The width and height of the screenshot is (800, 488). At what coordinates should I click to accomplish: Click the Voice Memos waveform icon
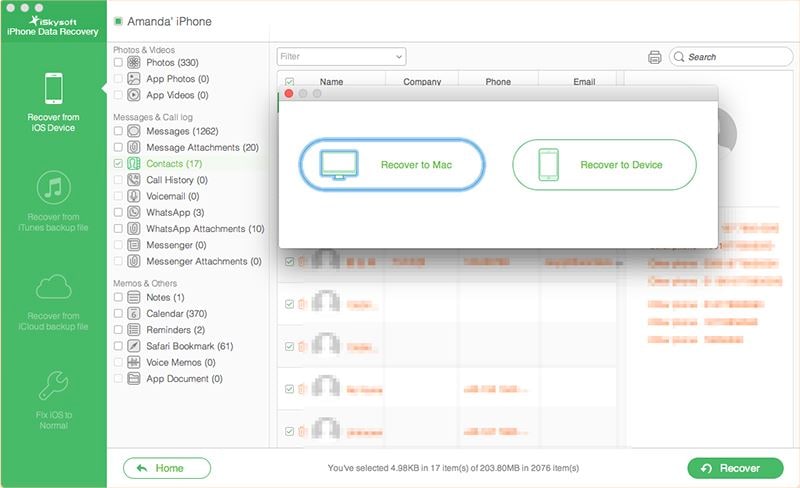pyautogui.click(x=134, y=362)
